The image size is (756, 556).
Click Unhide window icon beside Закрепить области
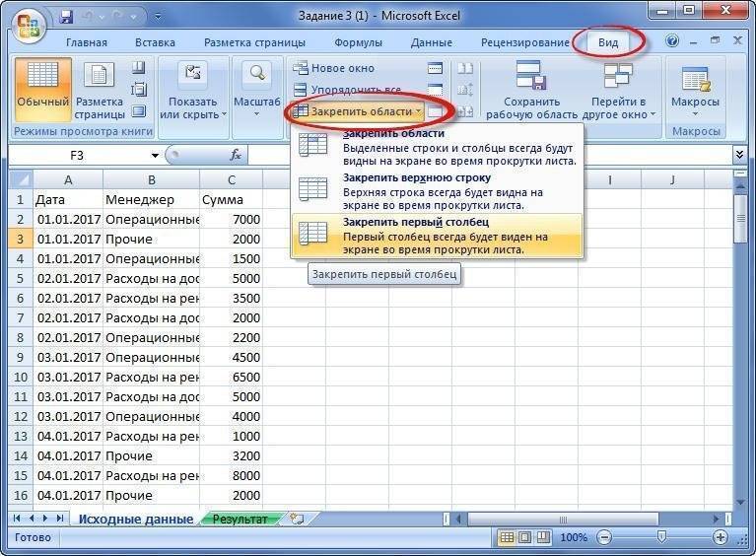point(436,111)
